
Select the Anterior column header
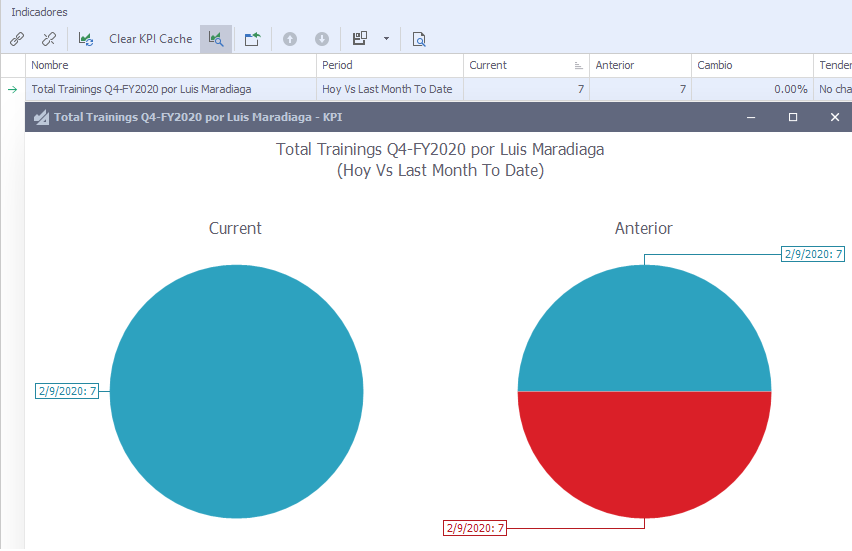coord(638,65)
